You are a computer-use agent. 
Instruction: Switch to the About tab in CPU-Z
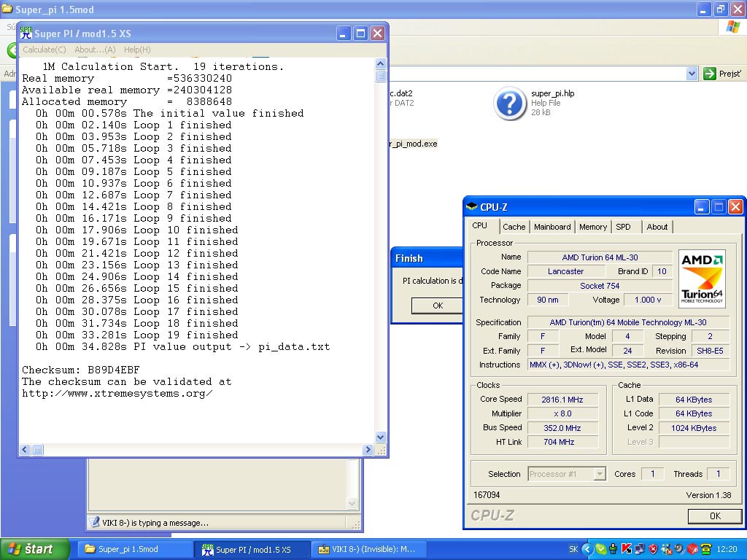(x=657, y=227)
